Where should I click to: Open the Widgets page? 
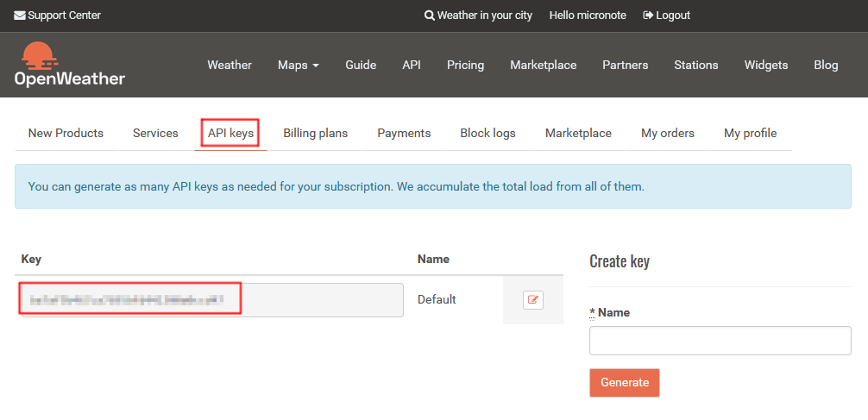click(766, 65)
